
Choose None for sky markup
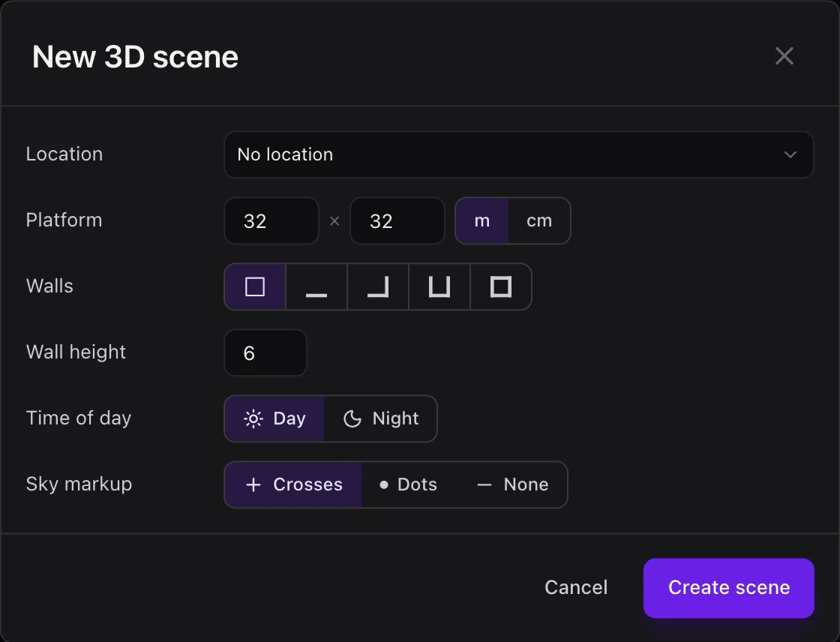click(512, 484)
